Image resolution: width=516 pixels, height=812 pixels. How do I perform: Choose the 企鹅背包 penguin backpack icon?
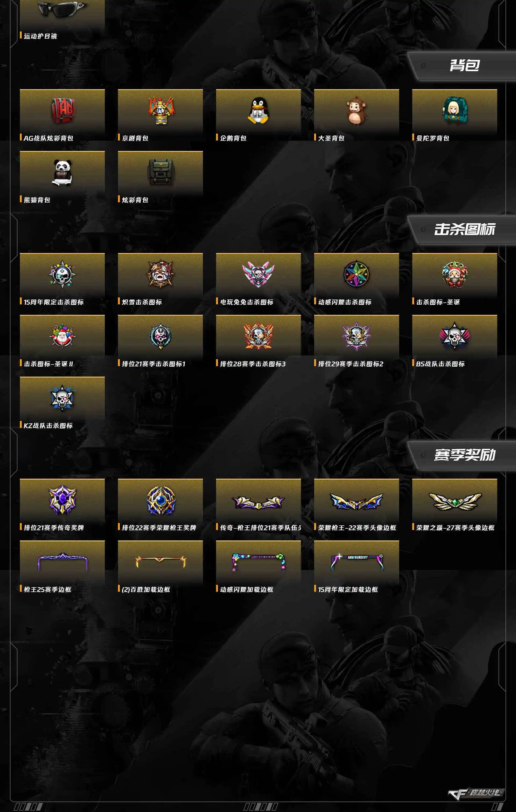tap(259, 111)
